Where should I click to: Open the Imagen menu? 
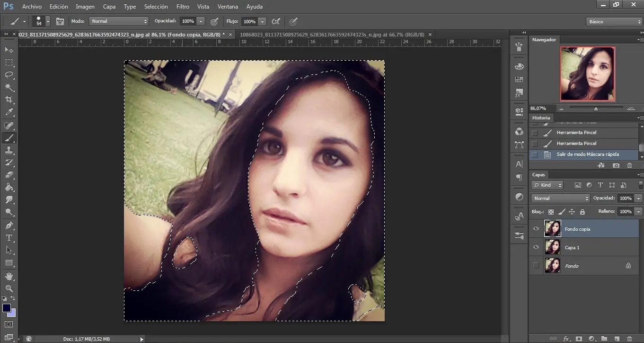85,7
